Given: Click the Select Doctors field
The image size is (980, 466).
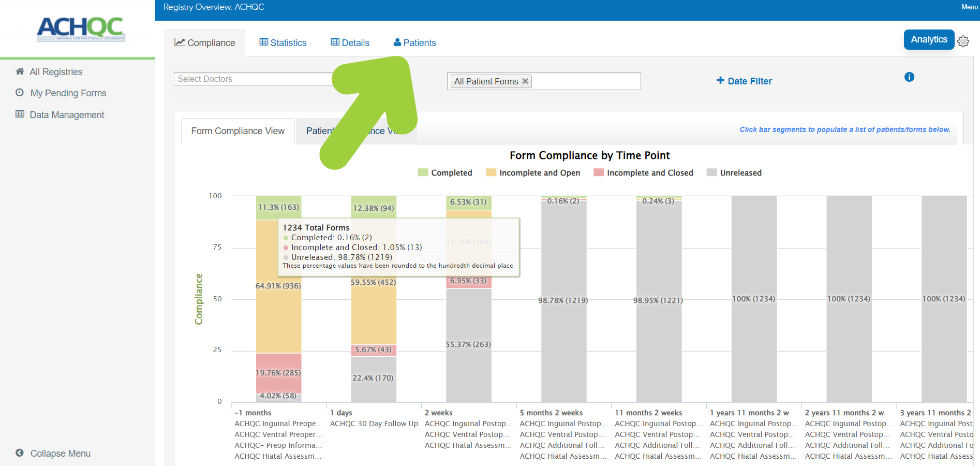Looking at the screenshot, I should pyautogui.click(x=254, y=79).
